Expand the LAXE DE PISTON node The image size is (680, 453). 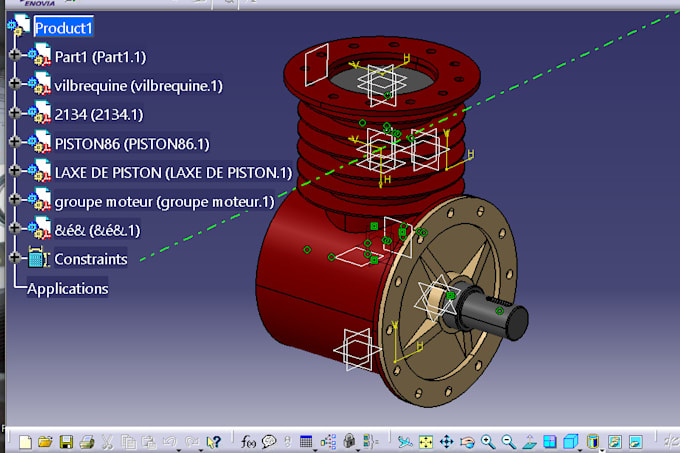[14, 170]
